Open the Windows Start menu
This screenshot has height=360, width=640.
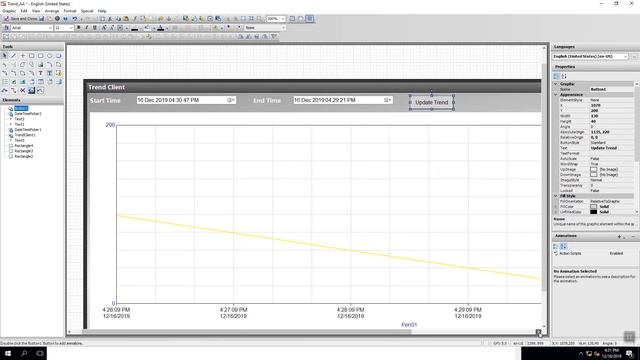point(8,353)
